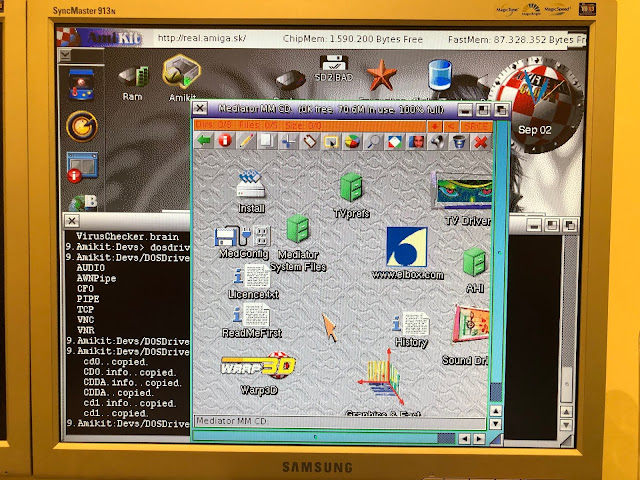Click the FastMem bytes free readout
Screen dimensions: 640x480
pos(516,40)
